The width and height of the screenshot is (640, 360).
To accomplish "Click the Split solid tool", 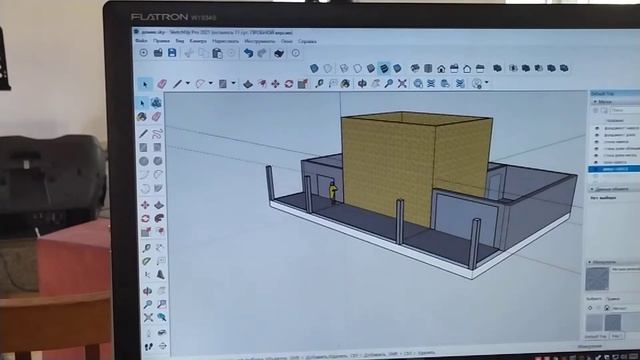I will [564, 68].
